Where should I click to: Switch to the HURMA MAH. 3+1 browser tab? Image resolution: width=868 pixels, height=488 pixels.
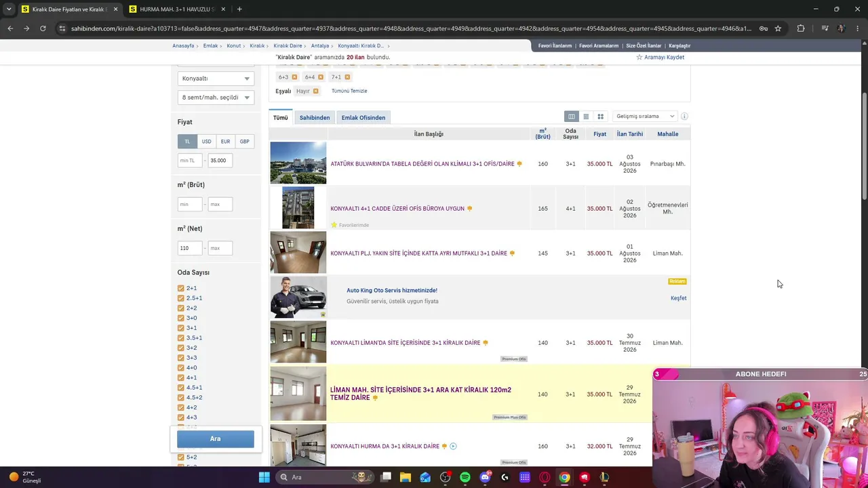176,9
